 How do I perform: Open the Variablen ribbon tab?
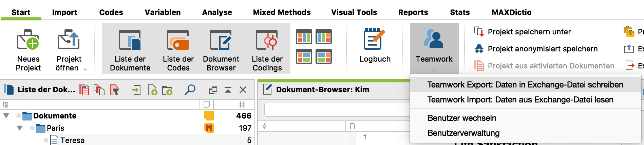click(x=163, y=12)
